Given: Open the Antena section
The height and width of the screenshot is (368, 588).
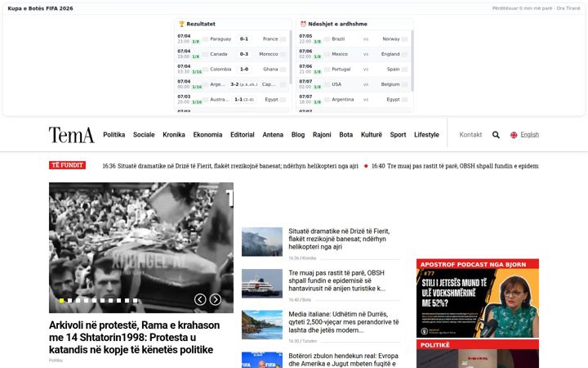Looking at the screenshot, I should [x=273, y=135].
